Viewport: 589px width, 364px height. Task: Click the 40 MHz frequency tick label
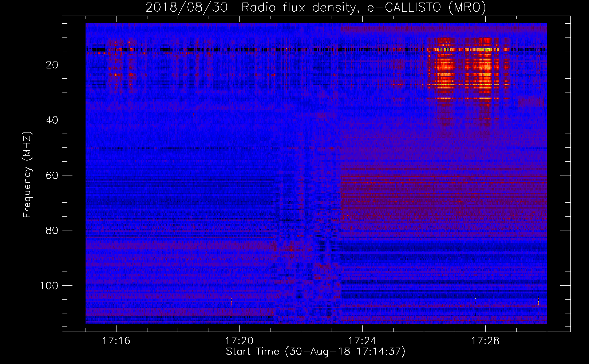click(52, 120)
